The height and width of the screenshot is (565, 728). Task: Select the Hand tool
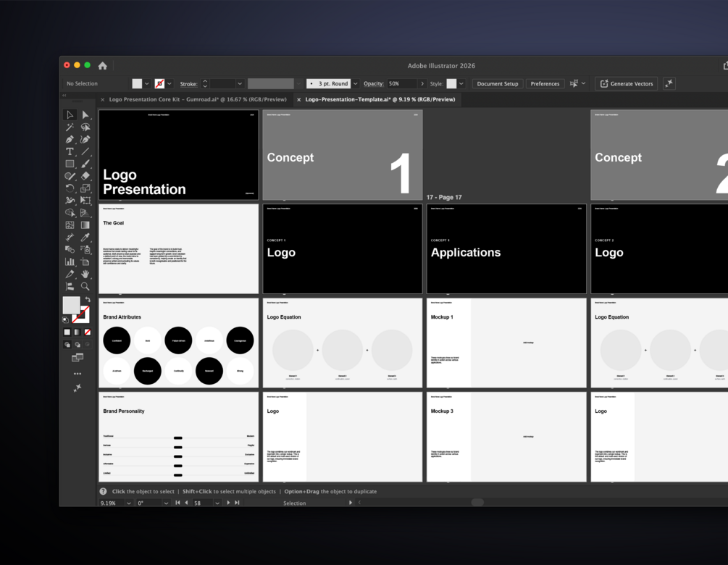click(85, 274)
